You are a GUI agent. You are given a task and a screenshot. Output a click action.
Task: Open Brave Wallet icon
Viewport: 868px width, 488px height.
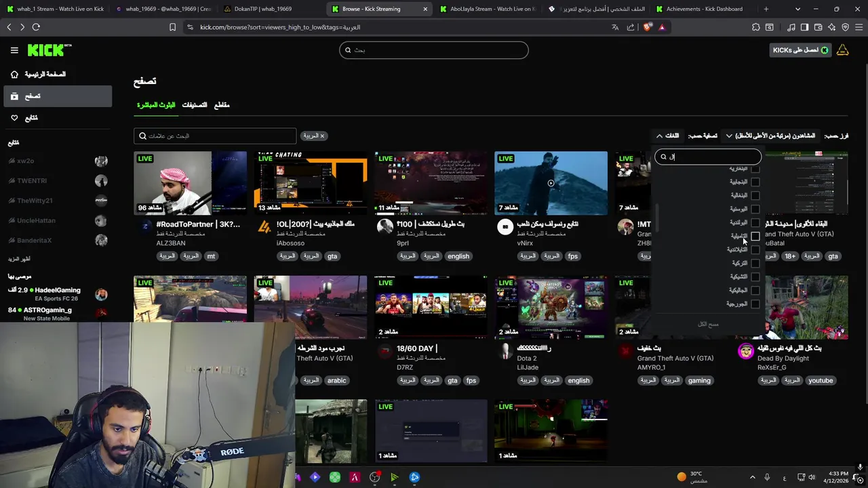pos(818,27)
